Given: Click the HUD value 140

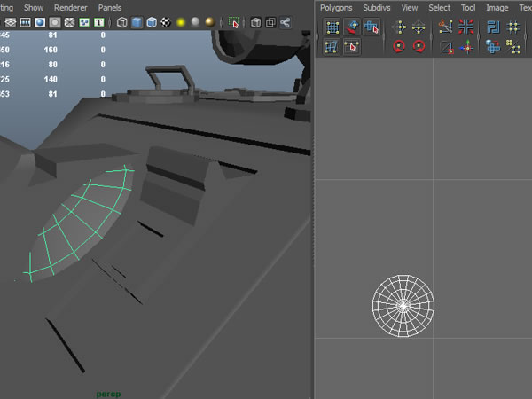Looking at the screenshot, I should (51, 80).
